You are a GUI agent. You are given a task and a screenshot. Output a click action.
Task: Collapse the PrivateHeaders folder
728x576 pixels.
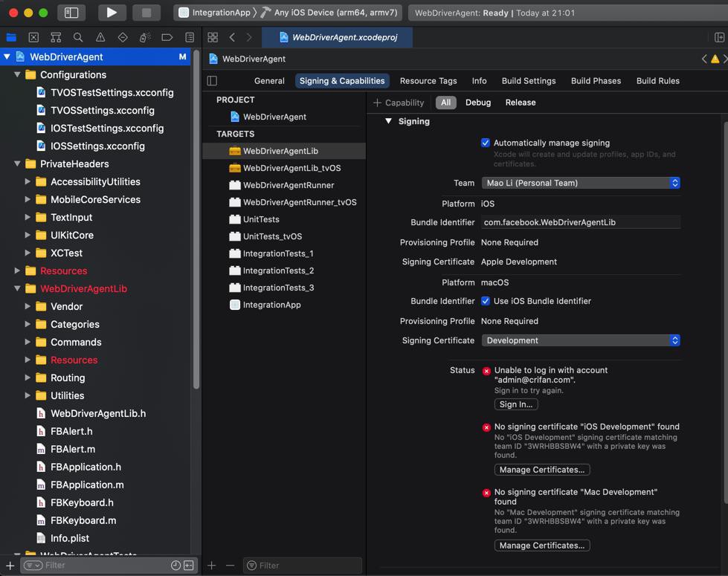click(x=17, y=164)
